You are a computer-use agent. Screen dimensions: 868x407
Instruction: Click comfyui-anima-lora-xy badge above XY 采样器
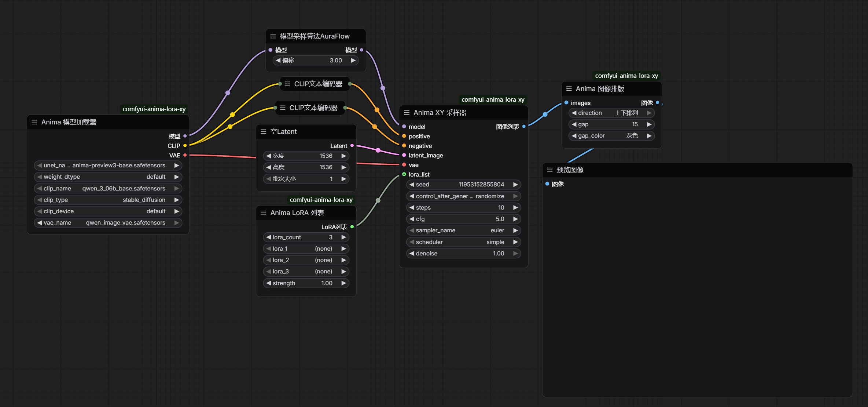click(x=493, y=99)
